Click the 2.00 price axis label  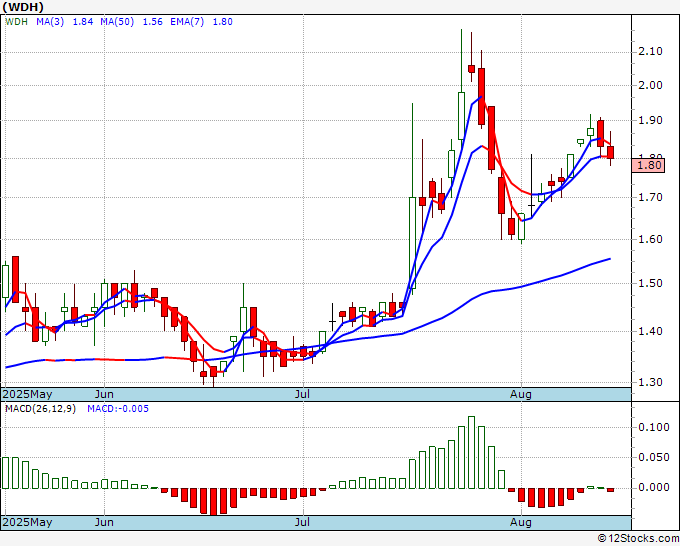(651, 85)
